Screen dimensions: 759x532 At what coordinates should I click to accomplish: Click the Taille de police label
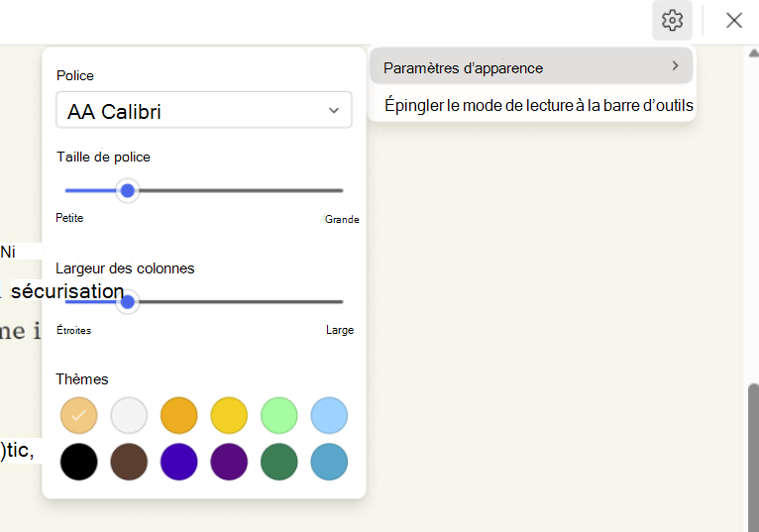[103, 157]
